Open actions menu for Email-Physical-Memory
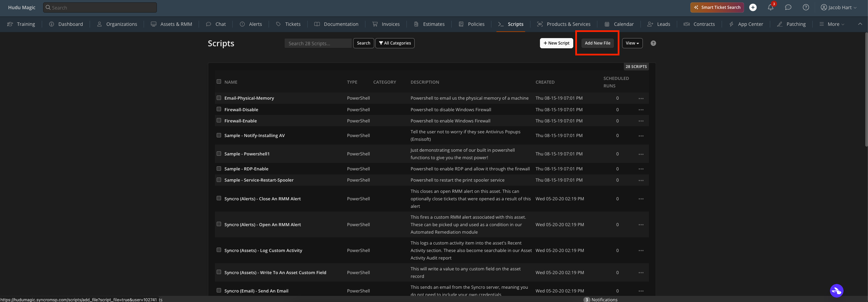Viewport: 868px width, 302px height. [641, 98]
